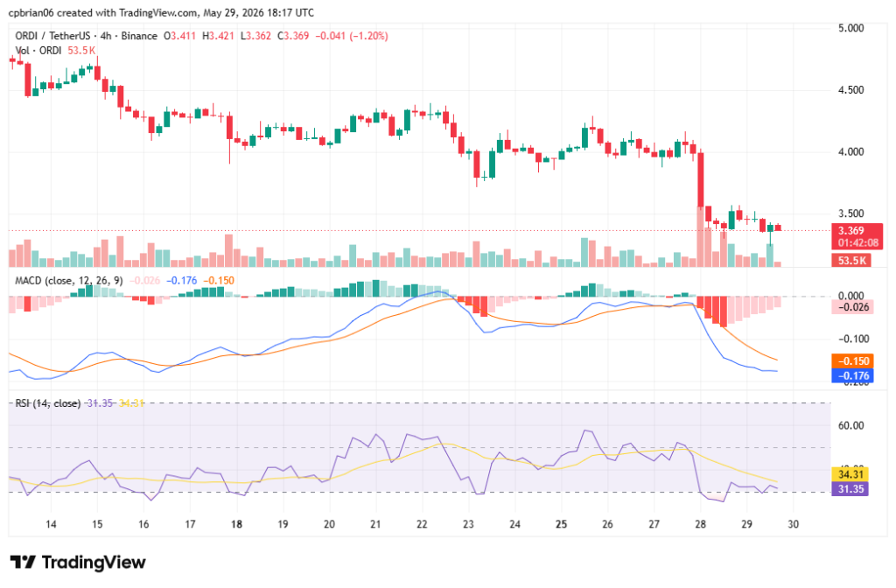Screen dimensions: 896x588
Task: Click the high value H3.421
Action: tap(218, 36)
